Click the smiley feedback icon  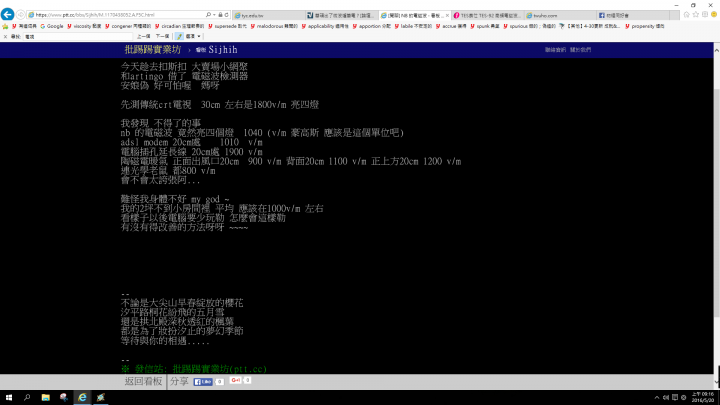pyautogui.click(x=714, y=15)
